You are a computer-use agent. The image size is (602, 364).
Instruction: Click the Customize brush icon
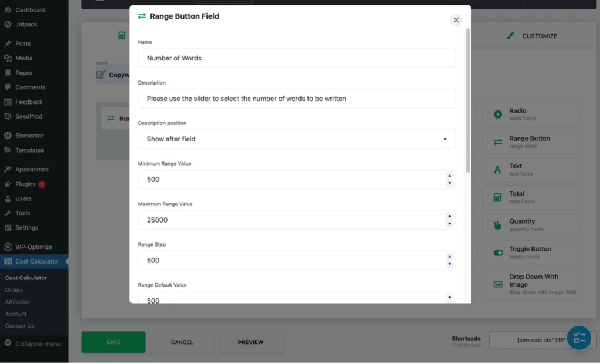coord(510,36)
